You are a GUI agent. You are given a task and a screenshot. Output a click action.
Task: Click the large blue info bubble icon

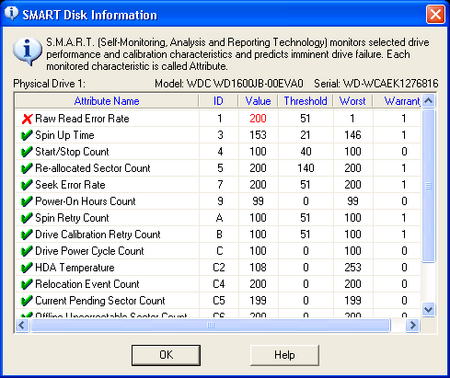pyautogui.click(x=27, y=51)
